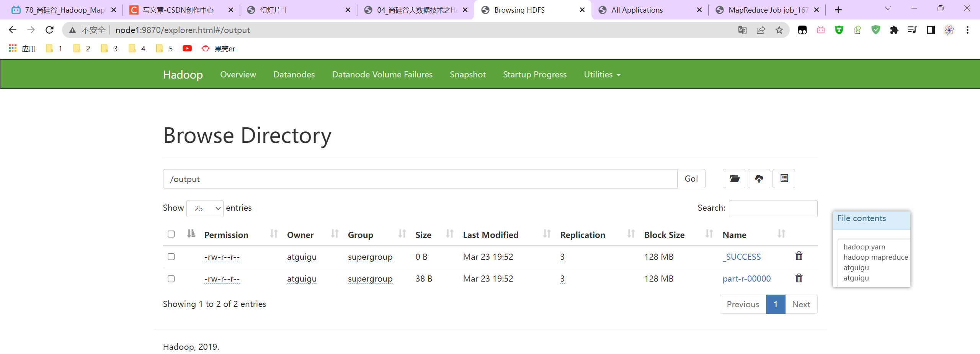This screenshot has height=354, width=980.
Task: Click the tab search chevron
Action: (x=888, y=8)
